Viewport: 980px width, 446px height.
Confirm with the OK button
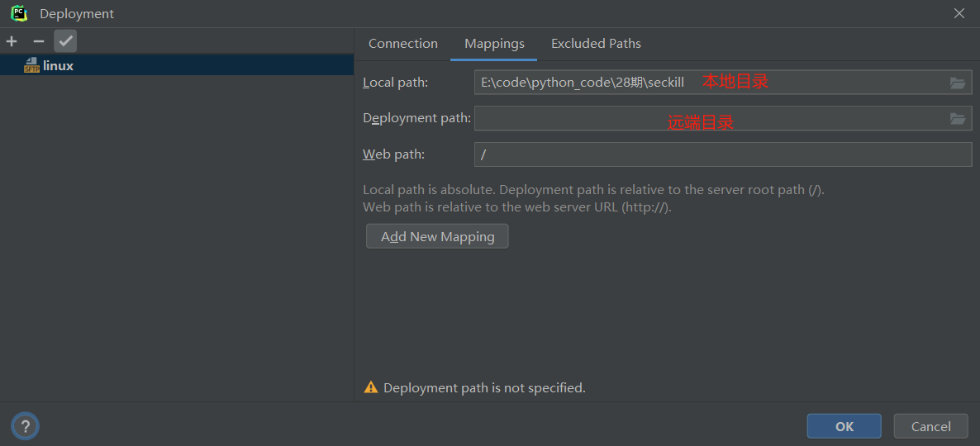click(844, 426)
